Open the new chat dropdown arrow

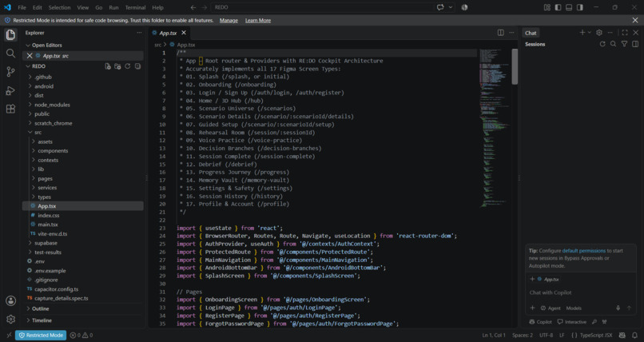pos(590,33)
